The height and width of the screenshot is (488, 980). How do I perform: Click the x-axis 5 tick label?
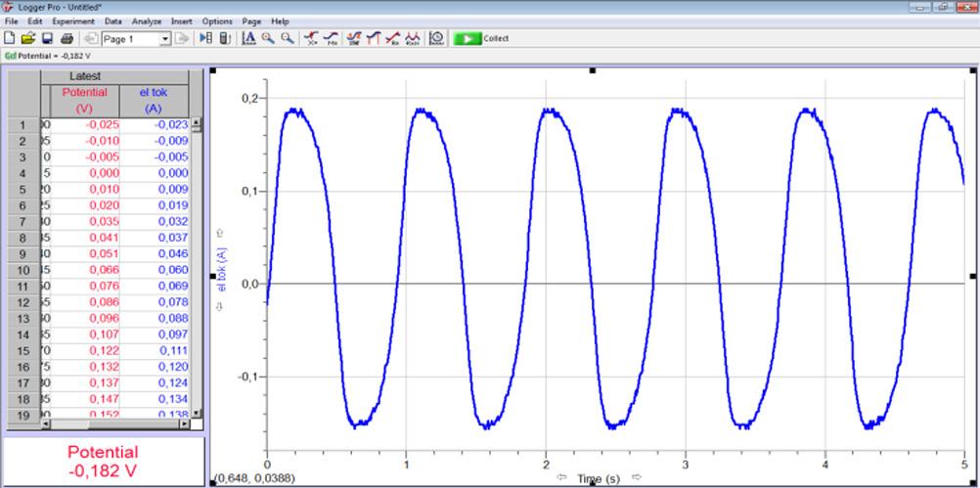(x=964, y=465)
